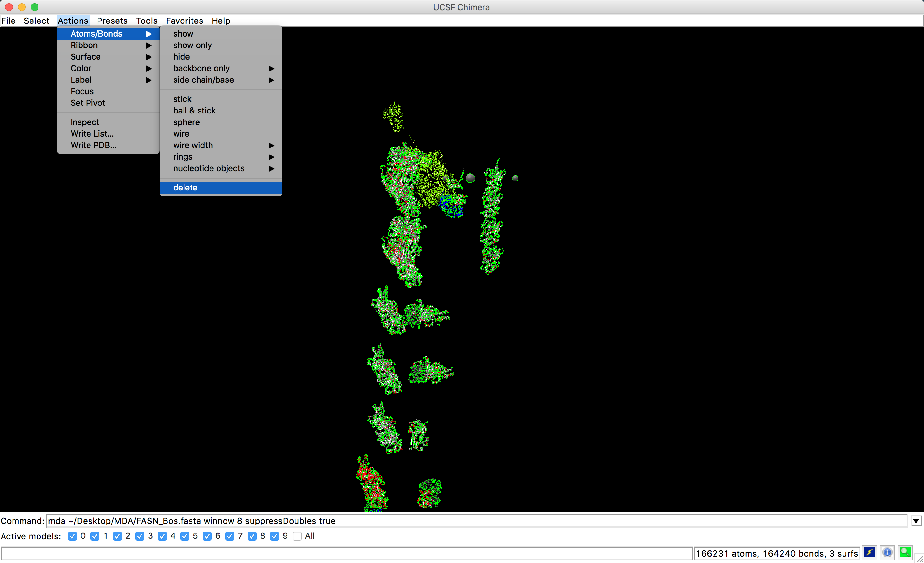Open the File menu

8,21
